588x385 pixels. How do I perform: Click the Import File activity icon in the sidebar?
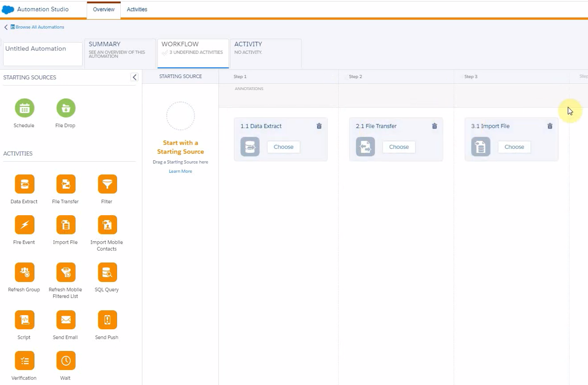(x=66, y=225)
